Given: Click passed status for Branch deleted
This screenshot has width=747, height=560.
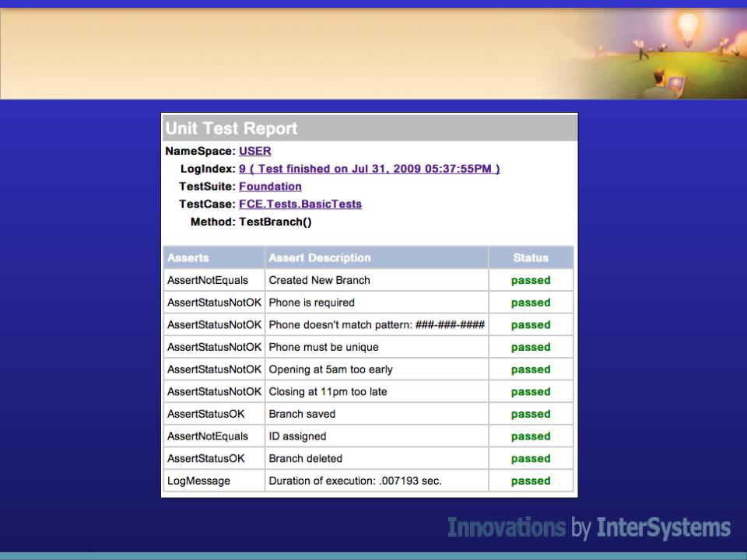Looking at the screenshot, I should coord(531,459).
